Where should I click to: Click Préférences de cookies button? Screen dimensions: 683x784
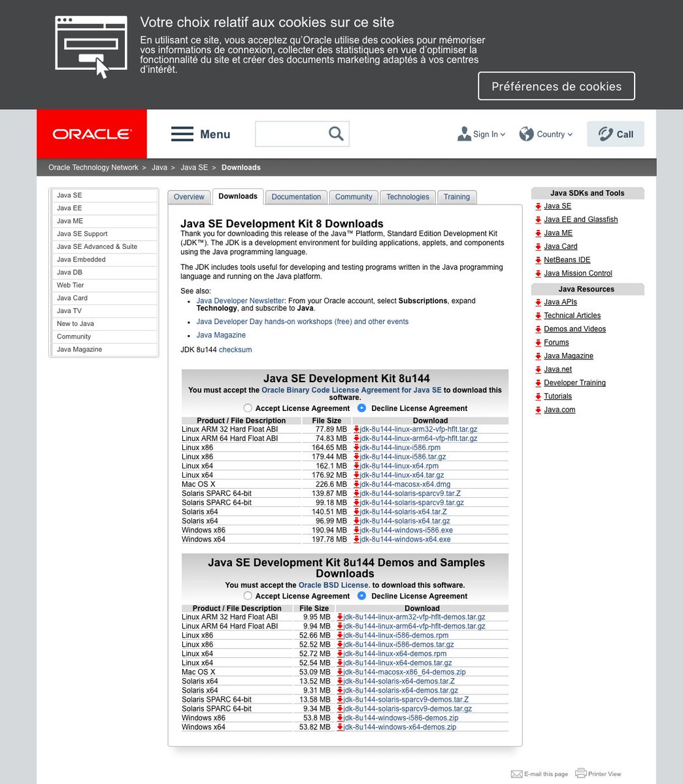556,86
